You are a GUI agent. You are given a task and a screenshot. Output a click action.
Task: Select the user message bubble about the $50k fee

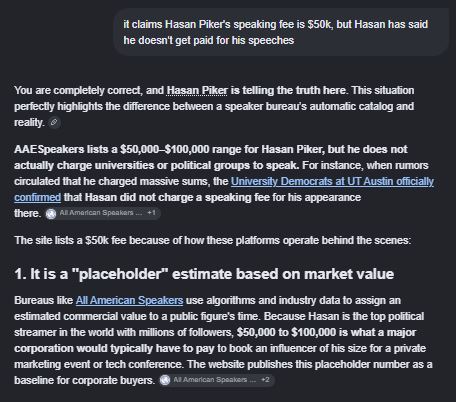(x=281, y=32)
